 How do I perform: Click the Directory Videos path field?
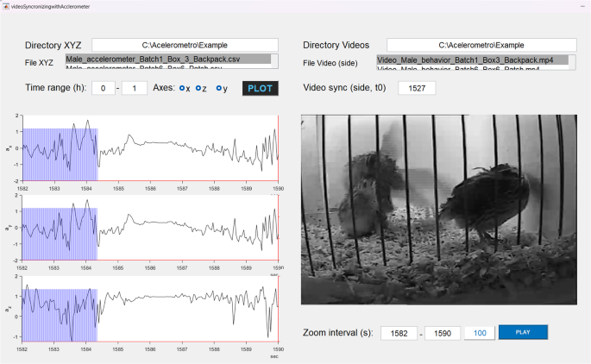479,45
